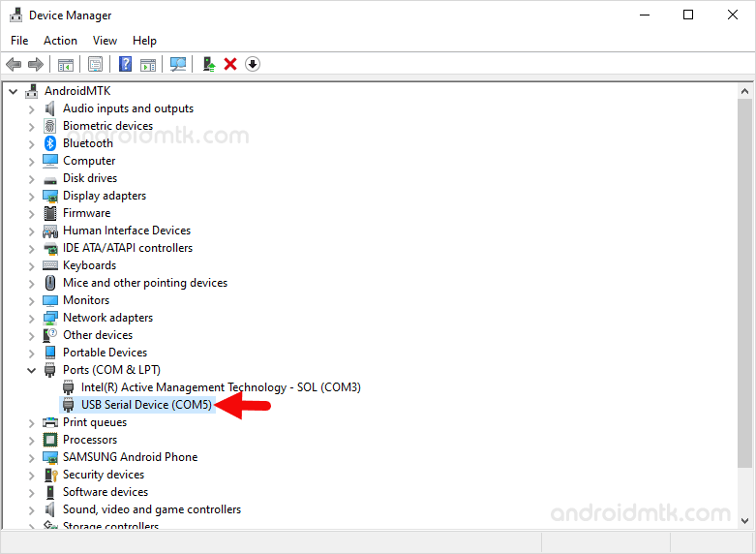Click the Network adapters icon
This screenshot has width=756, height=554.
coord(50,318)
